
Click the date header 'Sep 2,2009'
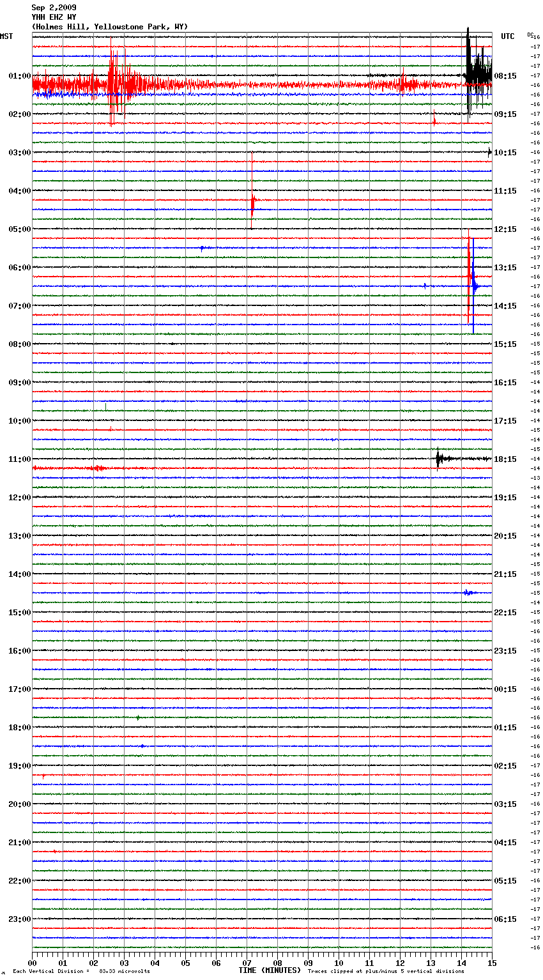pos(54,8)
